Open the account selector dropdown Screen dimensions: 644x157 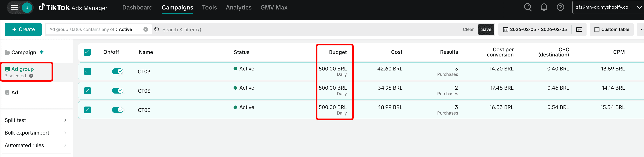608,7
